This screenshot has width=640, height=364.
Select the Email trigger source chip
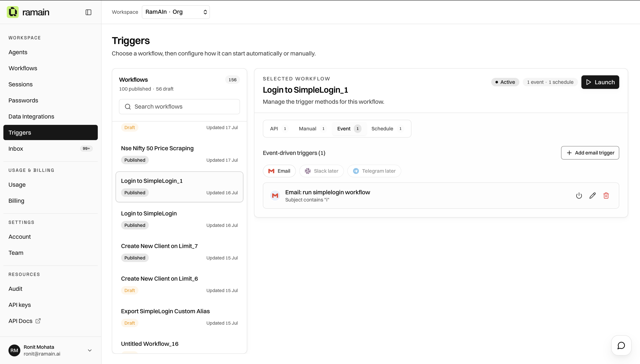(279, 171)
